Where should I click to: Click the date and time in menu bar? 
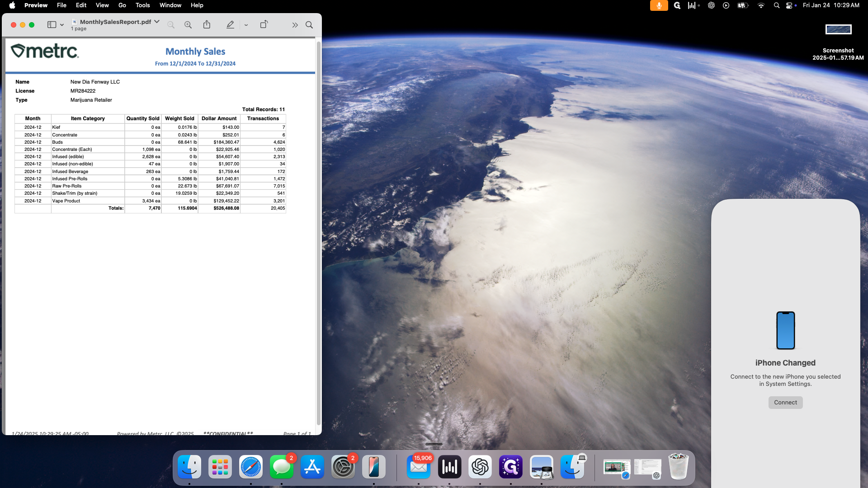(831, 5)
